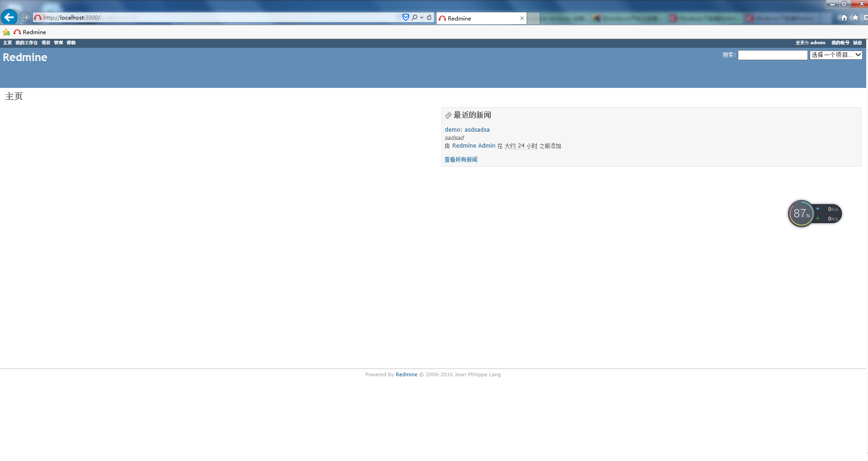Viewport: 868px width, 461px height.
Task: Click the magnifier search icon in address bar
Action: (x=414, y=17)
